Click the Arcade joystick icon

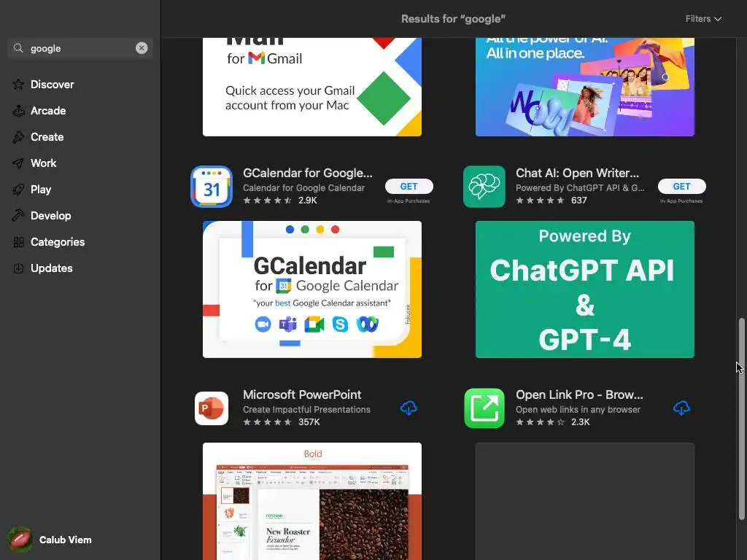coord(18,111)
